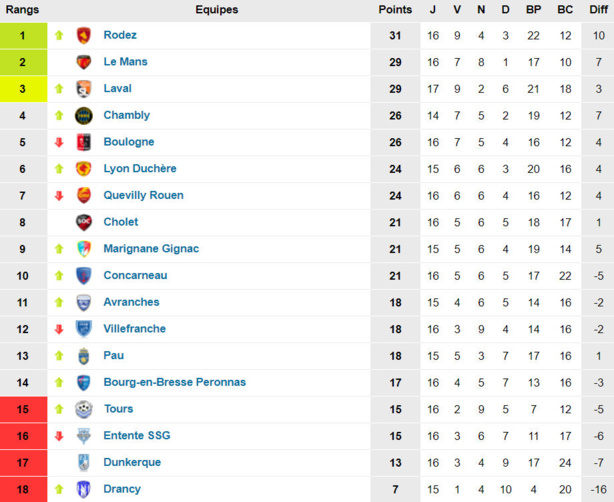614x502 pixels.
Task: Open the Lyon Duchère team link
Action: click(140, 169)
